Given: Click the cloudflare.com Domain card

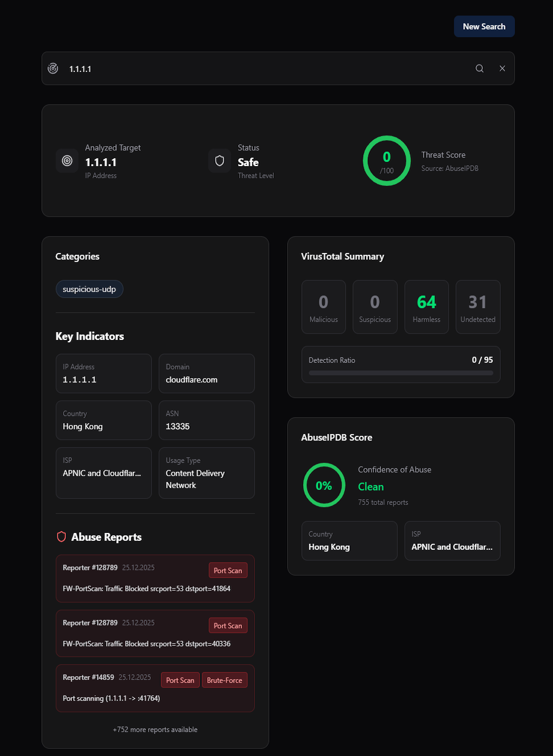Looking at the screenshot, I should (206, 374).
